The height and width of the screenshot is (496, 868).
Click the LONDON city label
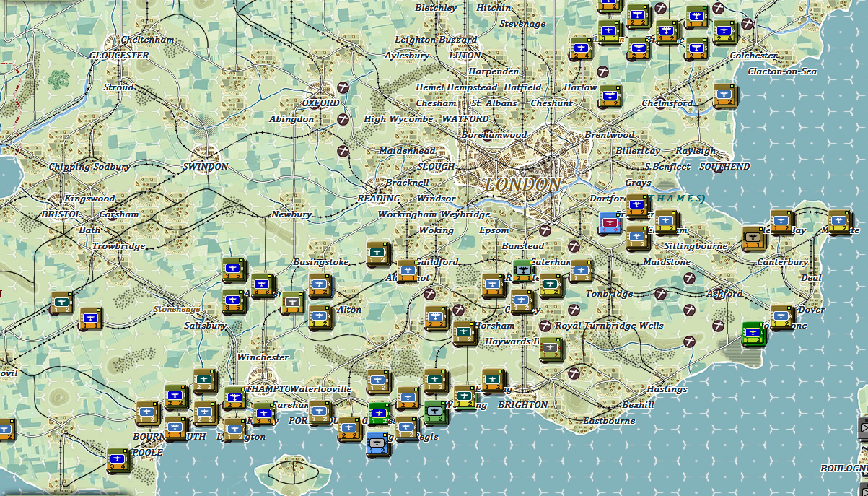[x=522, y=184]
